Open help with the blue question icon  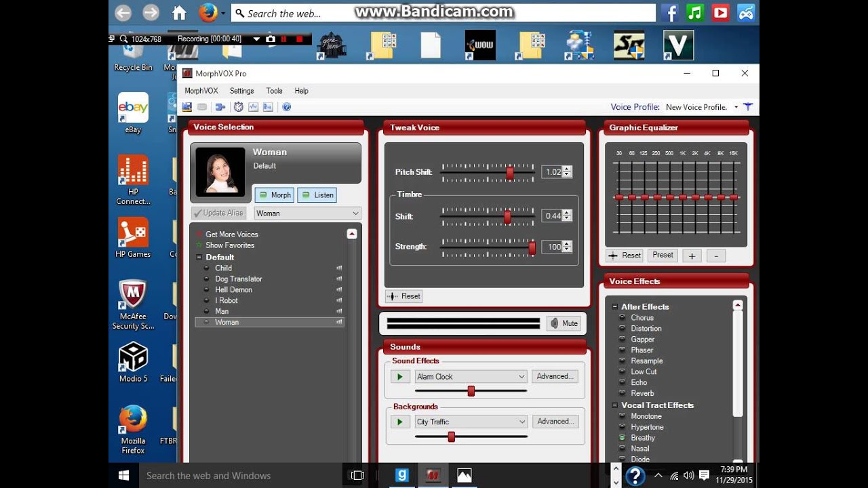[x=287, y=107]
